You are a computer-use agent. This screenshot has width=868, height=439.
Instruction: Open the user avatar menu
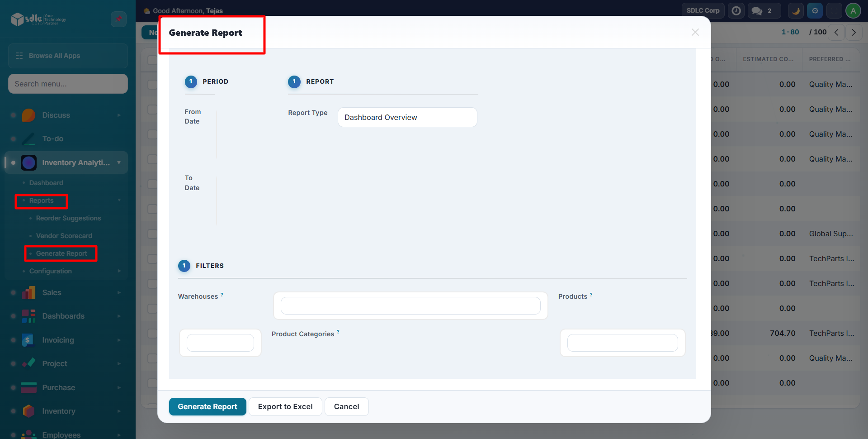(853, 11)
